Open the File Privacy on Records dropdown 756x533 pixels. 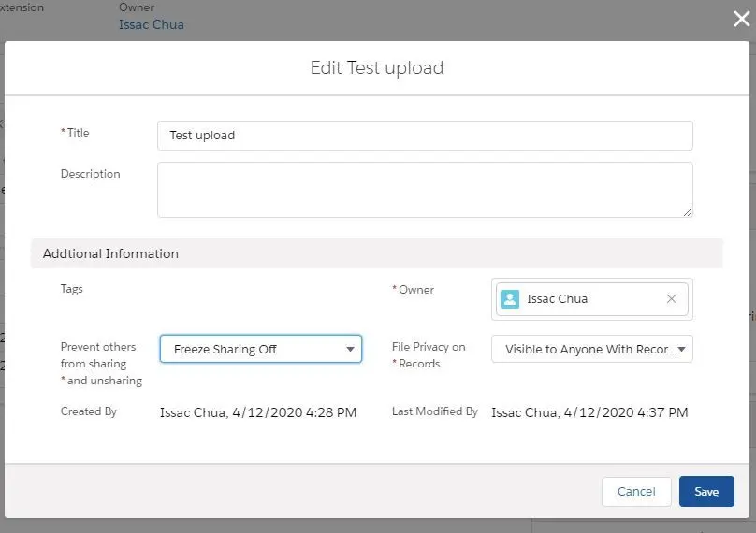pos(592,349)
